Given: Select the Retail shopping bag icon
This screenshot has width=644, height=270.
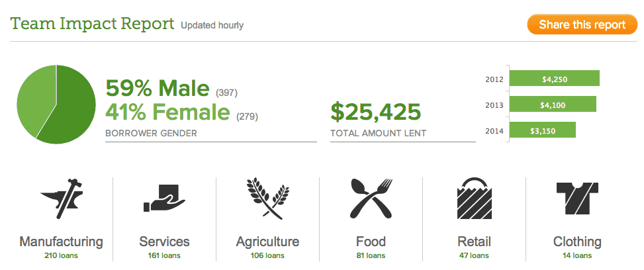Looking at the screenshot, I should (x=475, y=198).
